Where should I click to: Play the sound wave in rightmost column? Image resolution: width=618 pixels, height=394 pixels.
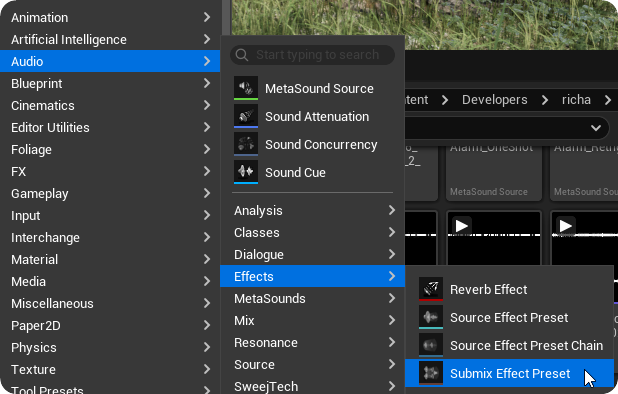pyautogui.click(x=565, y=226)
